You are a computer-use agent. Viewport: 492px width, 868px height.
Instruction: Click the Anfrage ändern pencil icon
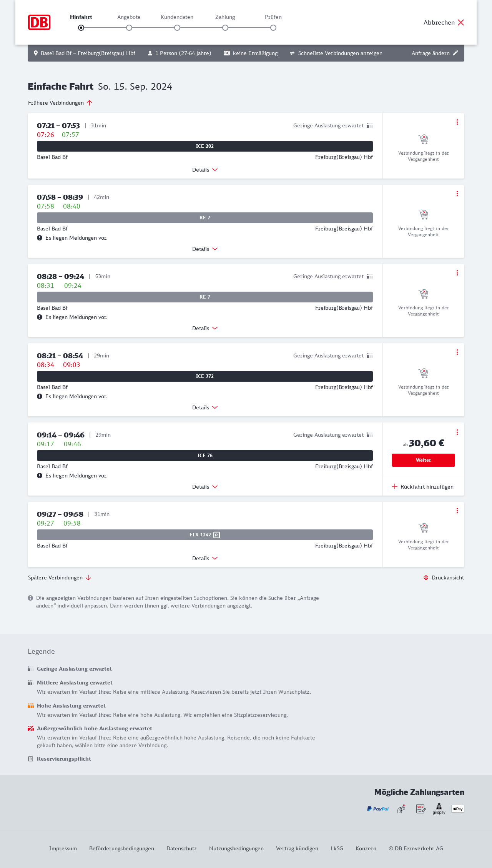tap(455, 53)
